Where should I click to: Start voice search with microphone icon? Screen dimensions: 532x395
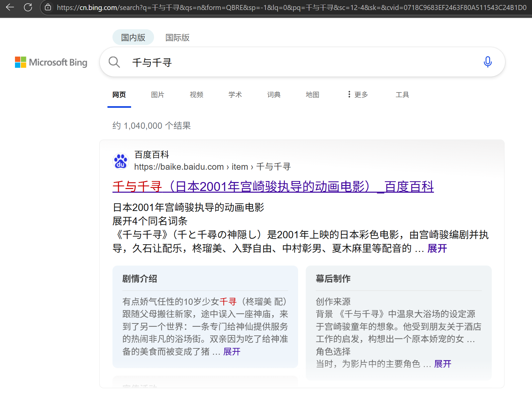pyautogui.click(x=487, y=62)
